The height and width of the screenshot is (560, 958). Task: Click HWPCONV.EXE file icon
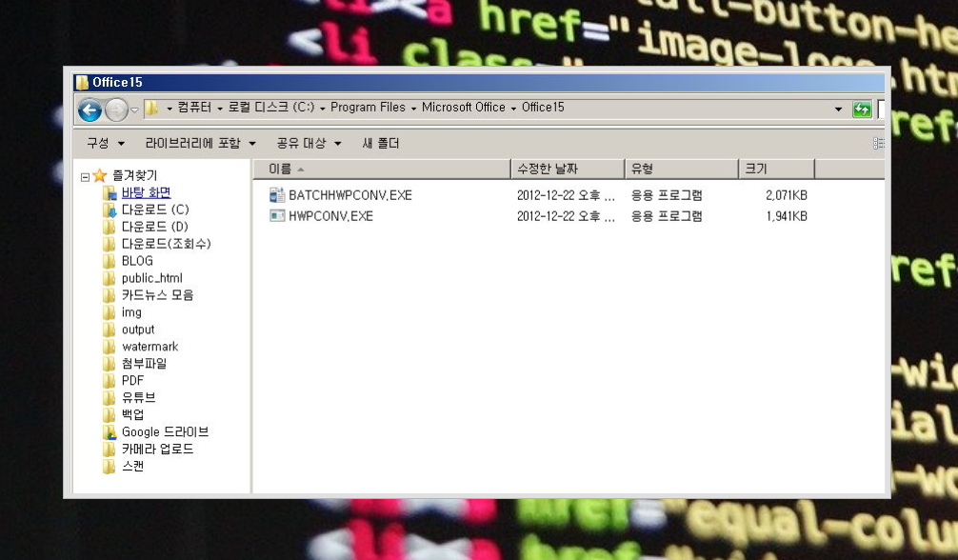tap(277, 216)
